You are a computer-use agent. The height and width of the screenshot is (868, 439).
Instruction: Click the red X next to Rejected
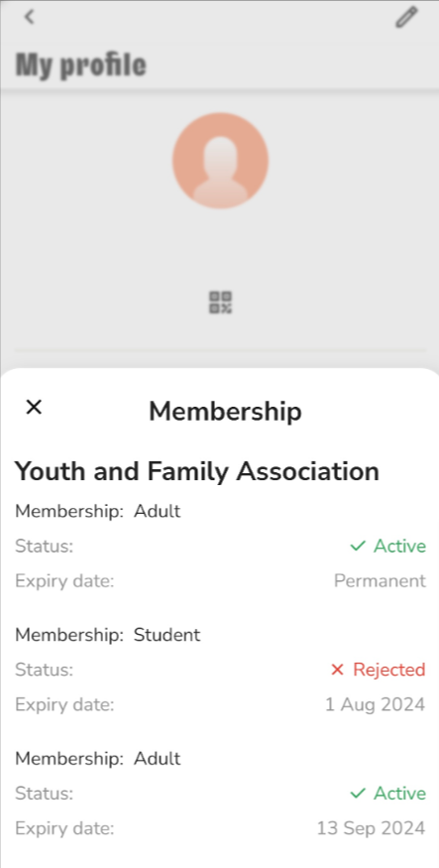pos(337,670)
